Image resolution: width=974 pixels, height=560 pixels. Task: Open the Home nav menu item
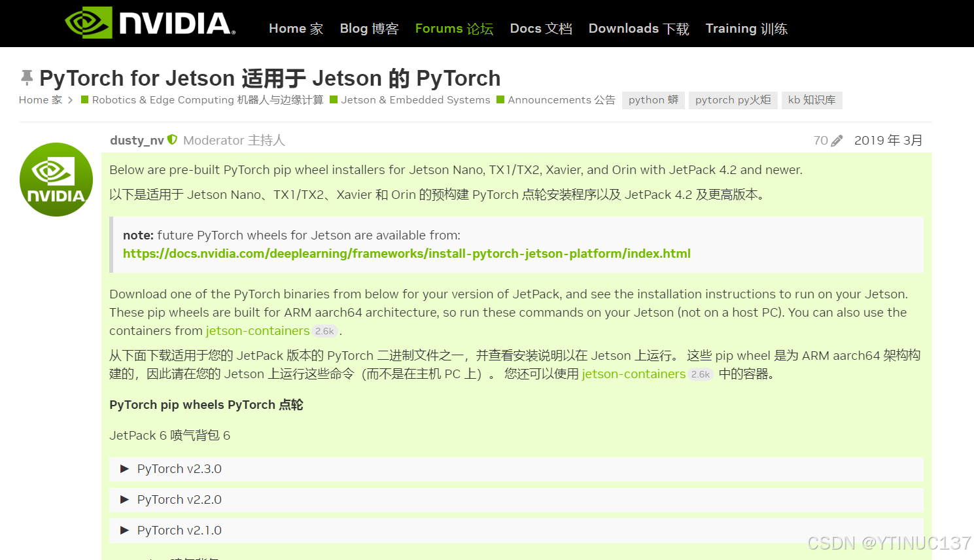point(296,29)
